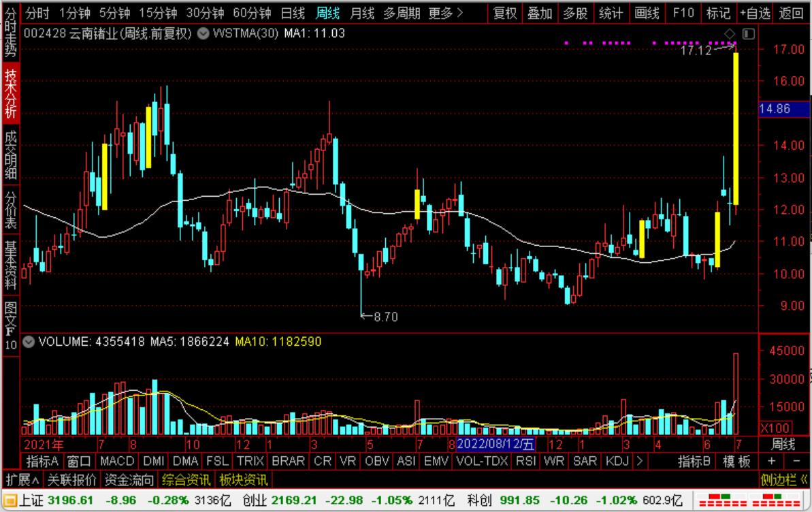Select the DMI indicator
812x512 pixels.
pyautogui.click(x=154, y=461)
